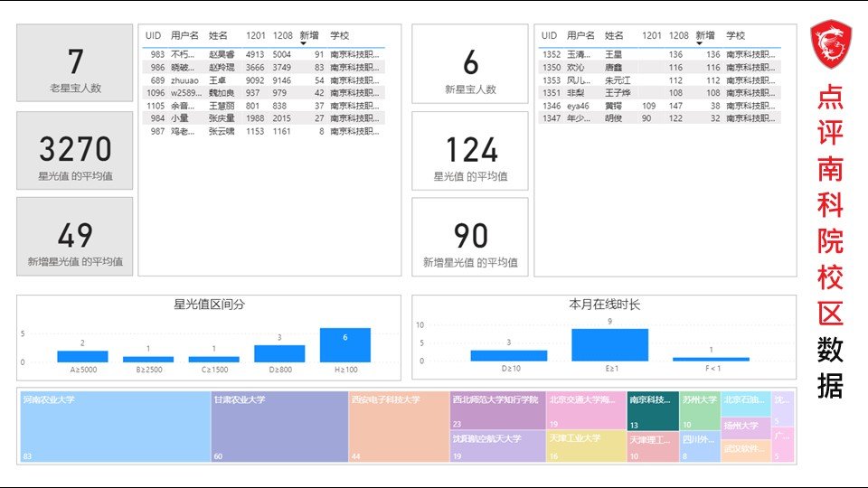
Task: Select the 河南农业大学 treemap tile
Action: point(113,427)
